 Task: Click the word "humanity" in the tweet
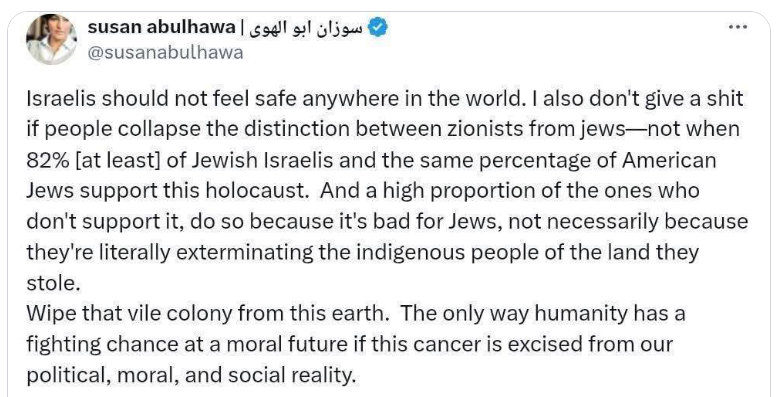click(x=582, y=314)
